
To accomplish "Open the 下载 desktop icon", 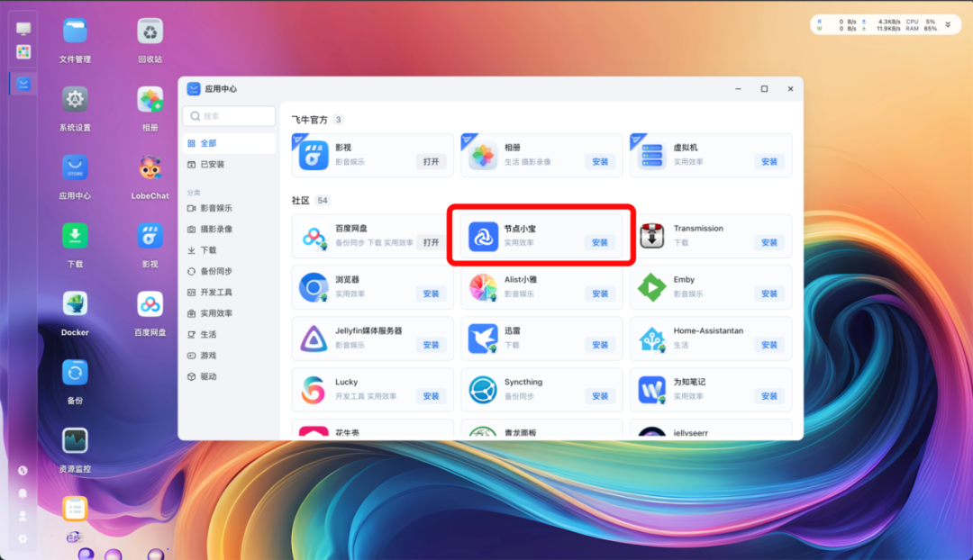I will pos(75,236).
